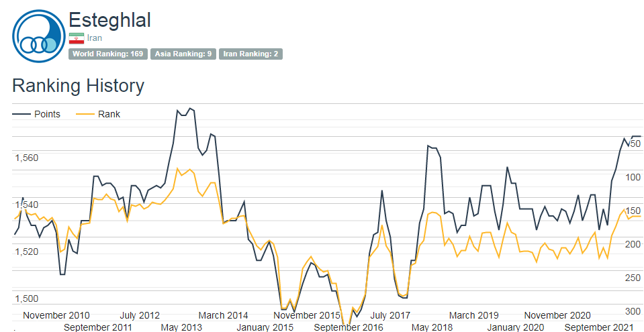This screenshot has height=332, width=644.
Task: Click the 1,560 points axis label
Action: pos(27,158)
